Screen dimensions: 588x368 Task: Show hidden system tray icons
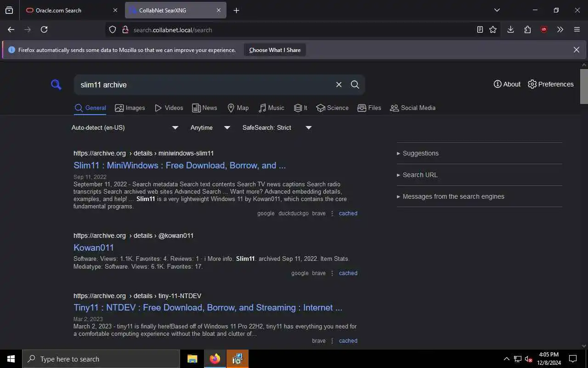(506, 359)
